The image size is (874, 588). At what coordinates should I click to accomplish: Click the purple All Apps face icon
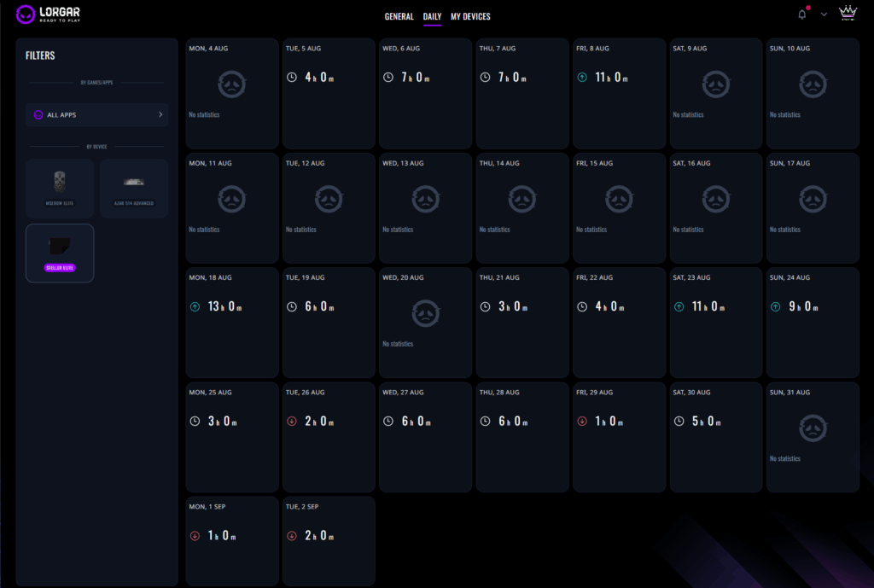pos(38,115)
